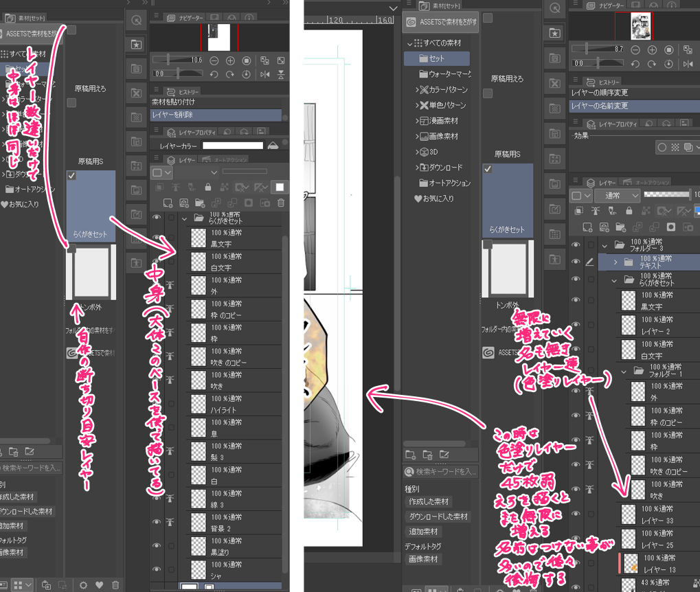
Task: Click new raster layer icon in right Layer panel
Action: click(x=586, y=227)
